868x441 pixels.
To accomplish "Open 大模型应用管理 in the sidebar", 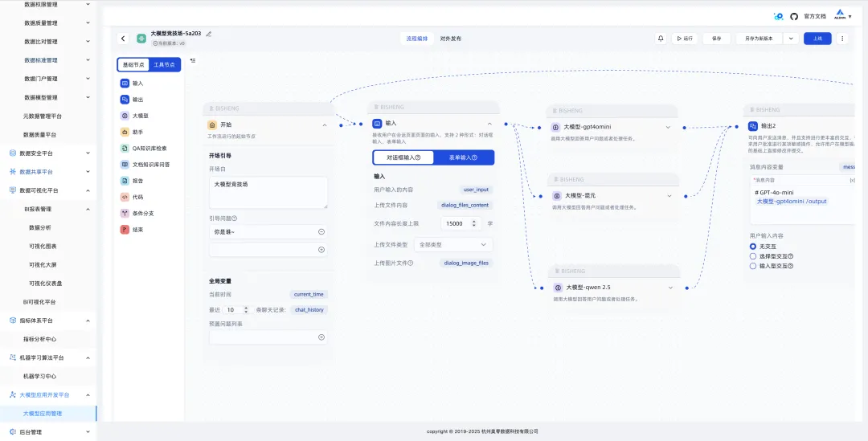I will click(43, 414).
